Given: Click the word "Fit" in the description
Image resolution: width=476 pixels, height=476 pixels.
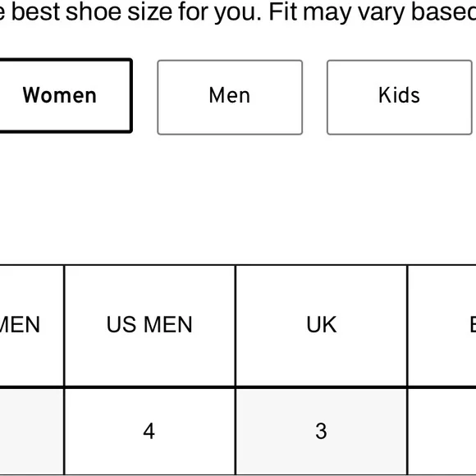Looking at the screenshot, I should pos(282,11).
